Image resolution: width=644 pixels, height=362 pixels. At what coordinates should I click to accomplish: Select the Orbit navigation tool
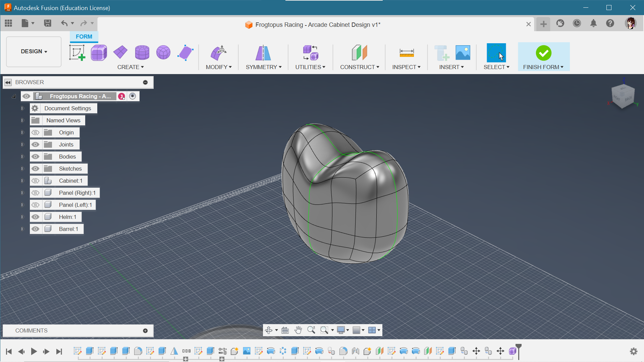(x=269, y=330)
